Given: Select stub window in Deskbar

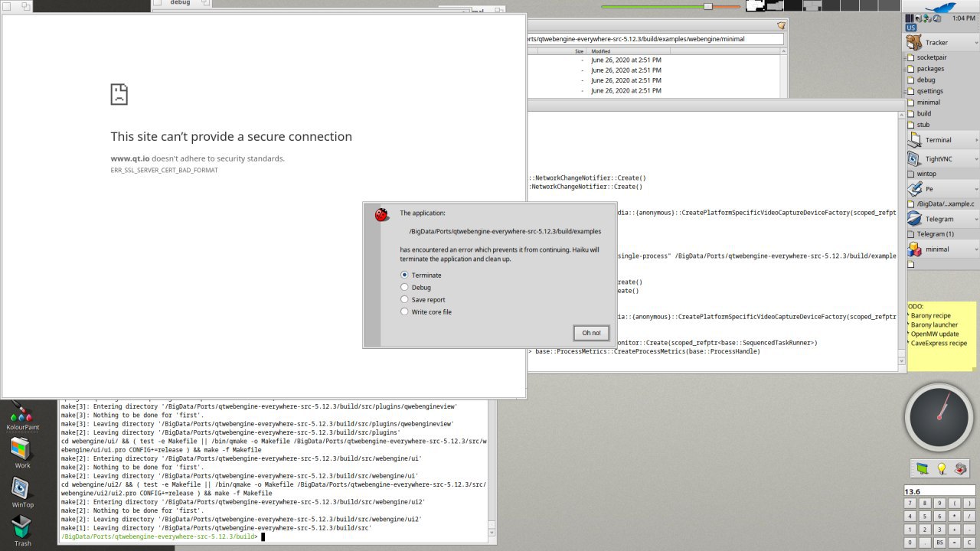Looking at the screenshot, I should [923, 125].
